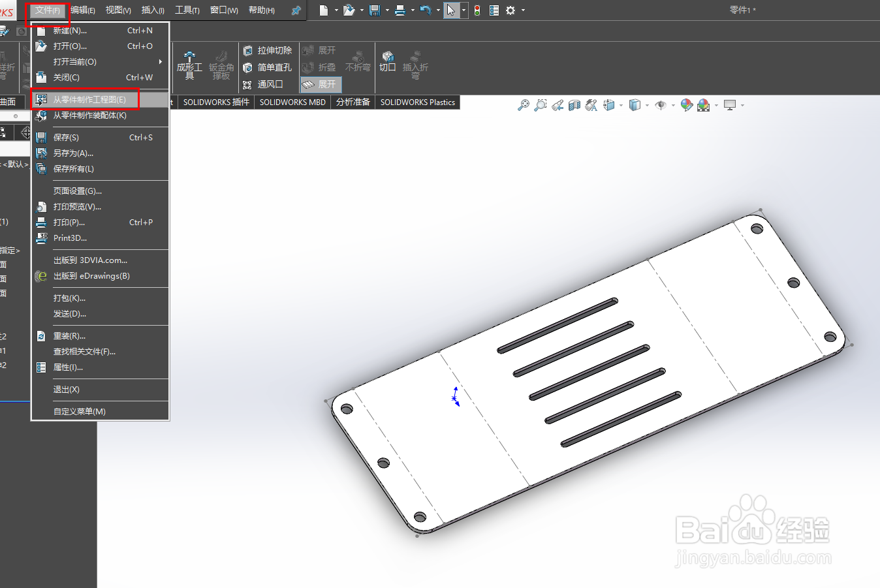Expand the Hide/Show Items eye dropdown
880x588 pixels.
[x=673, y=105]
